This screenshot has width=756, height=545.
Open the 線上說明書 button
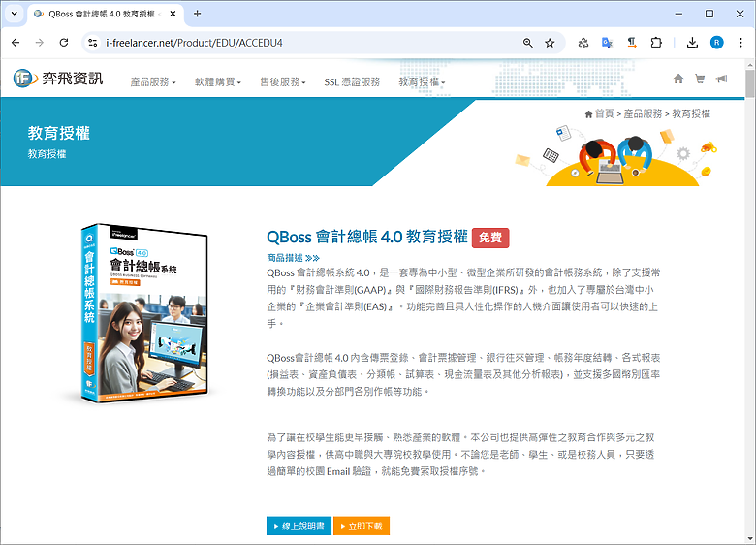299,526
